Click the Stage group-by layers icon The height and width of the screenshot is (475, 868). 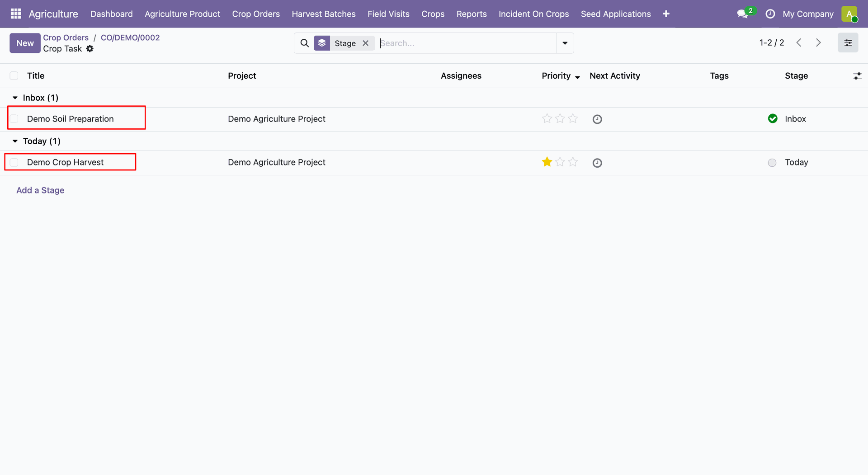point(322,43)
